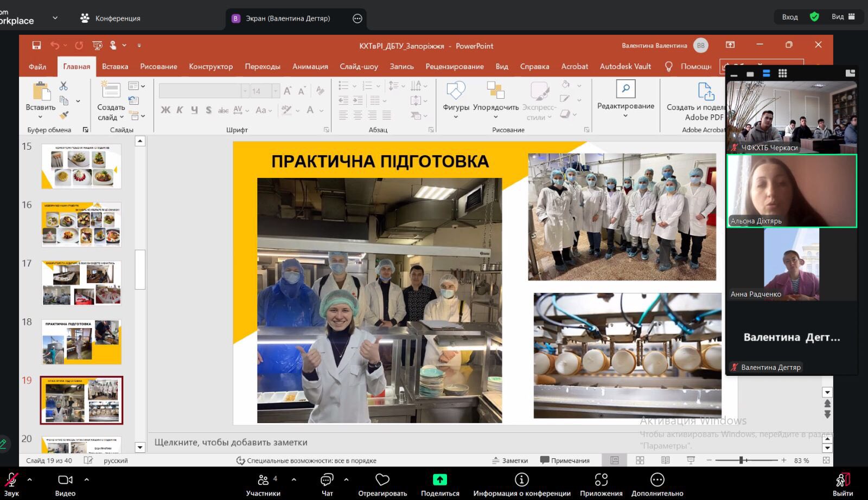
Task: Open the Animation ribbon tab
Action: coord(310,66)
